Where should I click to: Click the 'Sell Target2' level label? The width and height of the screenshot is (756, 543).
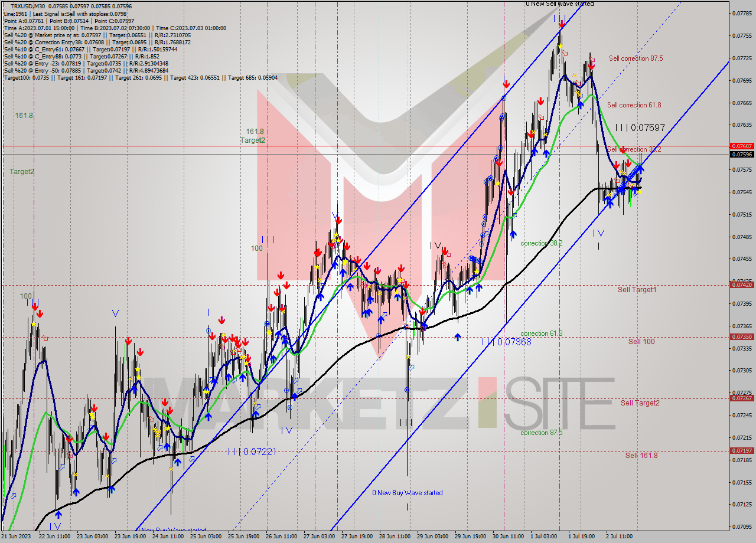click(640, 403)
